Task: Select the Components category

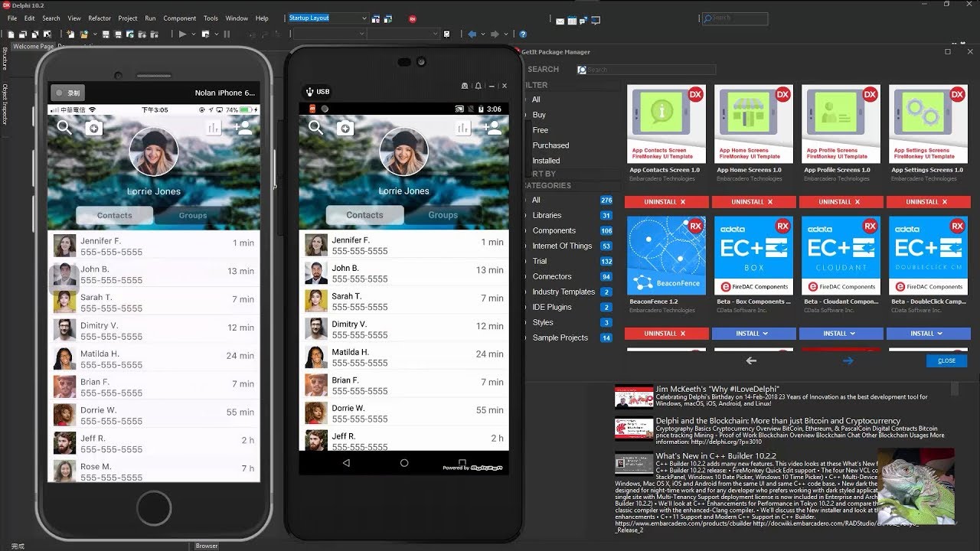Action: [554, 230]
